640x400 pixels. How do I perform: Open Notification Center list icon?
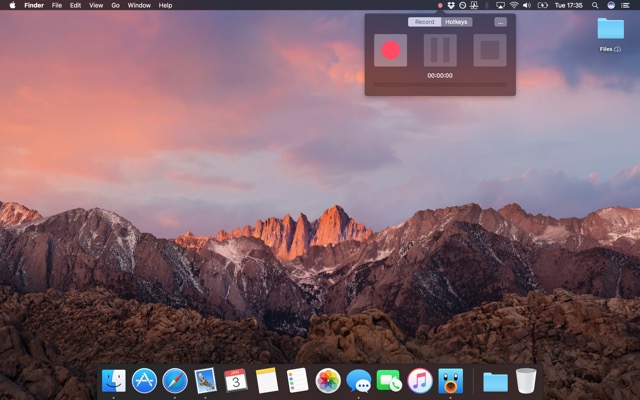625,5
